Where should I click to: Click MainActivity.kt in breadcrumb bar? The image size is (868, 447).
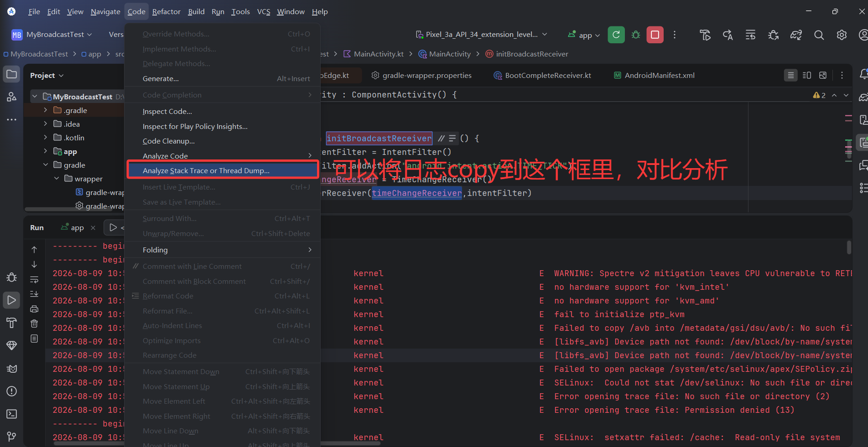[374, 54]
